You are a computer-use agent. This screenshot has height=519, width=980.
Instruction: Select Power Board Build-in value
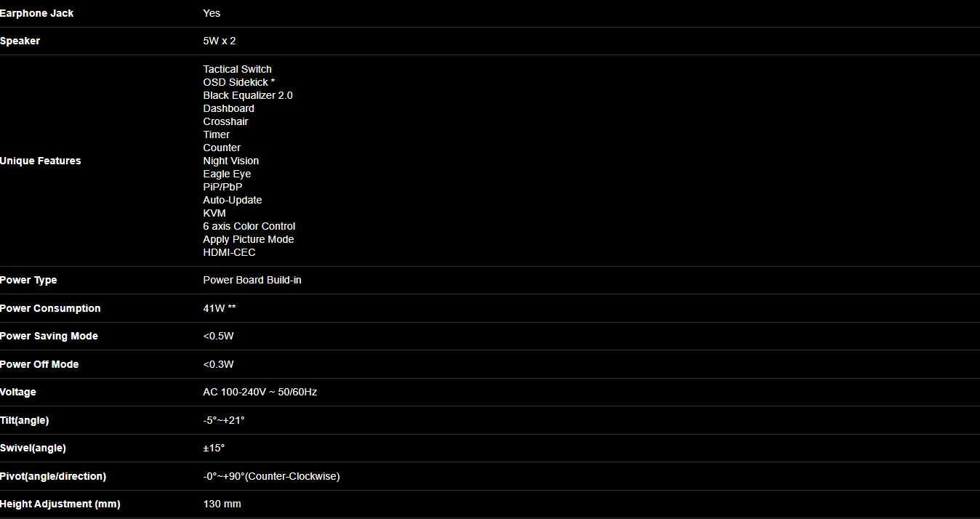tap(252, 280)
